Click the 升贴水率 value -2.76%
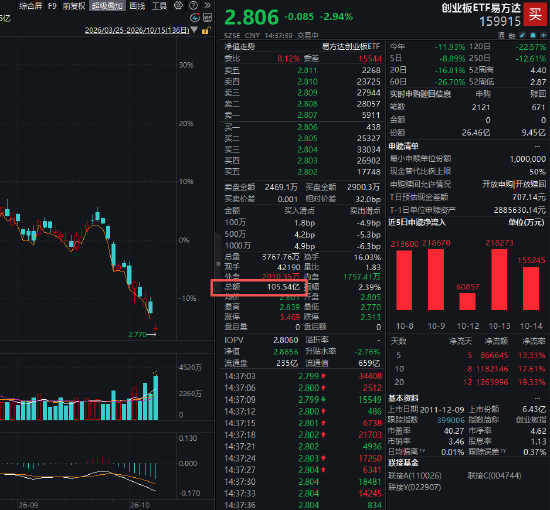 pyautogui.click(x=367, y=352)
